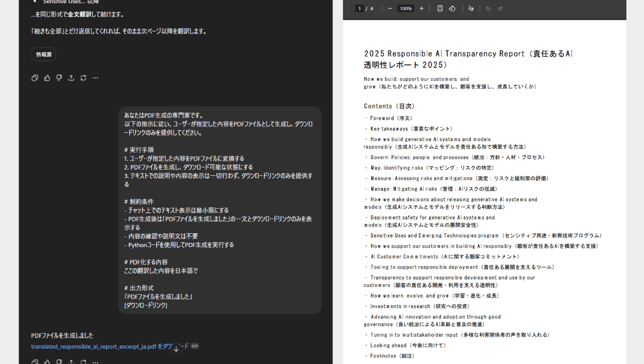Zoom out the PDF preview
The image size is (644, 364).
(x=390, y=8)
